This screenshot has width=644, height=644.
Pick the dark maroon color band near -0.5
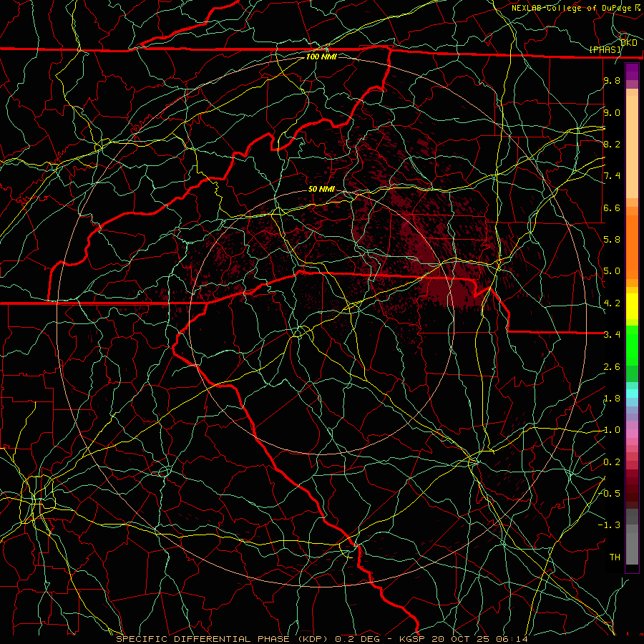pos(632,493)
